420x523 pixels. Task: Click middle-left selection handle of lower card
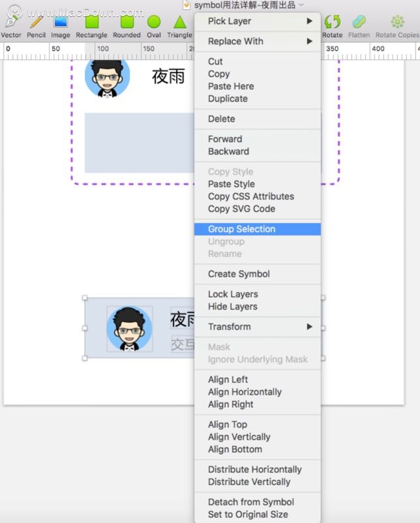85,328
